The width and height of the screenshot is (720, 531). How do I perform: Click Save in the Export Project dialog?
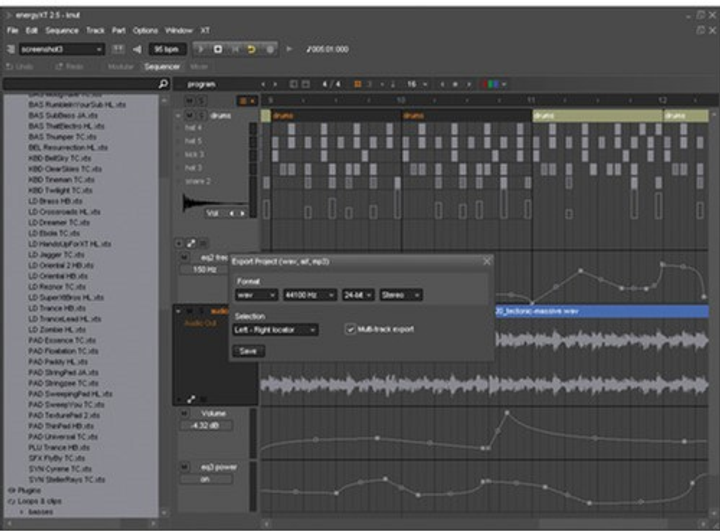click(x=248, y=351)
